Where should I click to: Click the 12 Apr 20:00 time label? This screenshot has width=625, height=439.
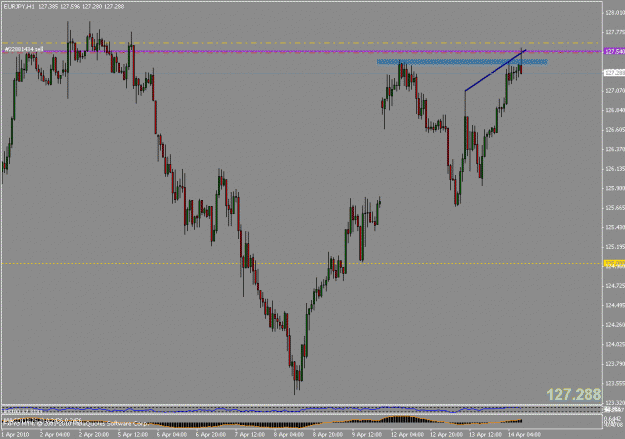click(x=446, y=434)
